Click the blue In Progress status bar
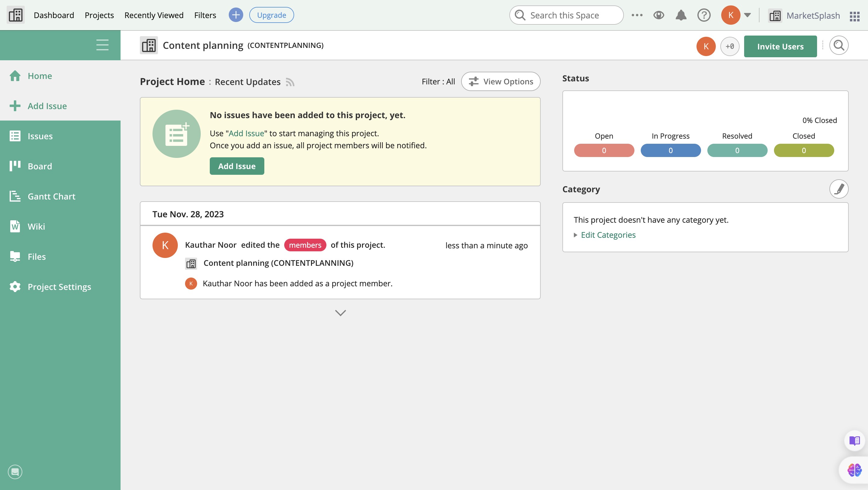The width and height of the screenshot is (868, 490). pyautogui.click(x=670, y=150)
